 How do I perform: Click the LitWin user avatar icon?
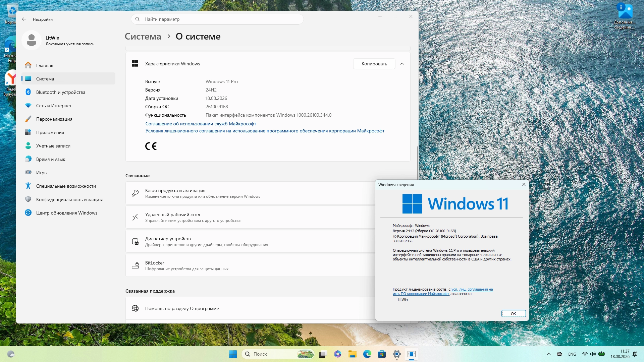[x=32, y=40]
